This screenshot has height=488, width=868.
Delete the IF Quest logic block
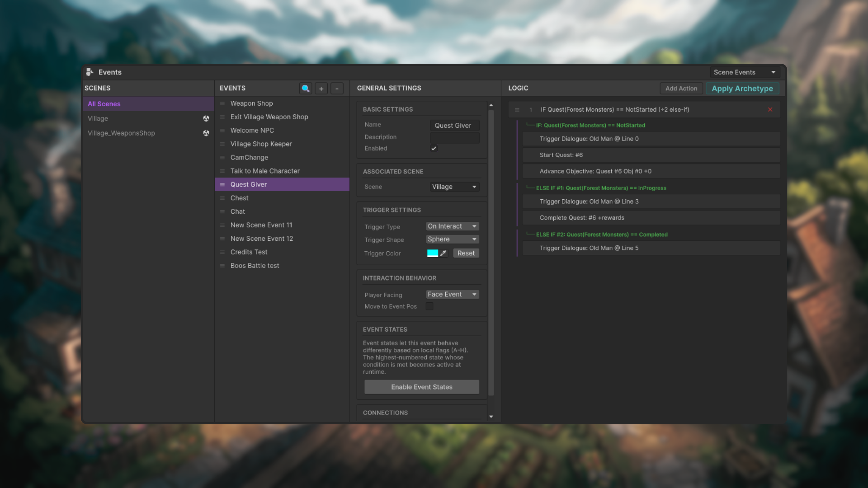[x=770, y=109]
